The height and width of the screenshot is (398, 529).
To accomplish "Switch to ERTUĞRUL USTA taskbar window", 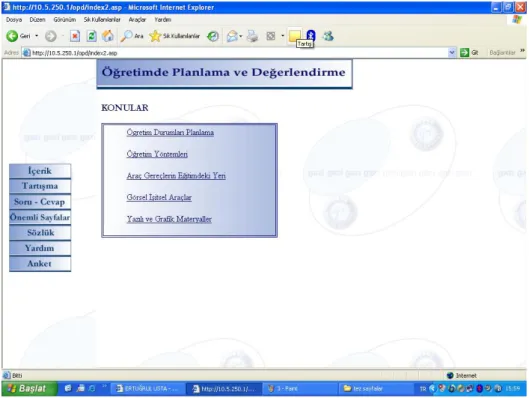I will [x=147, y=389].
